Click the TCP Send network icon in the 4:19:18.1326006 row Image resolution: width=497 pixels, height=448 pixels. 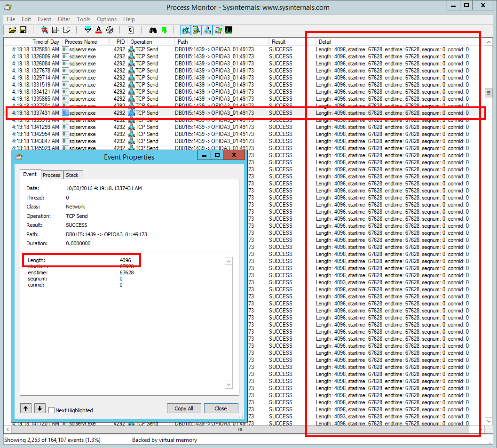(131, 56)
